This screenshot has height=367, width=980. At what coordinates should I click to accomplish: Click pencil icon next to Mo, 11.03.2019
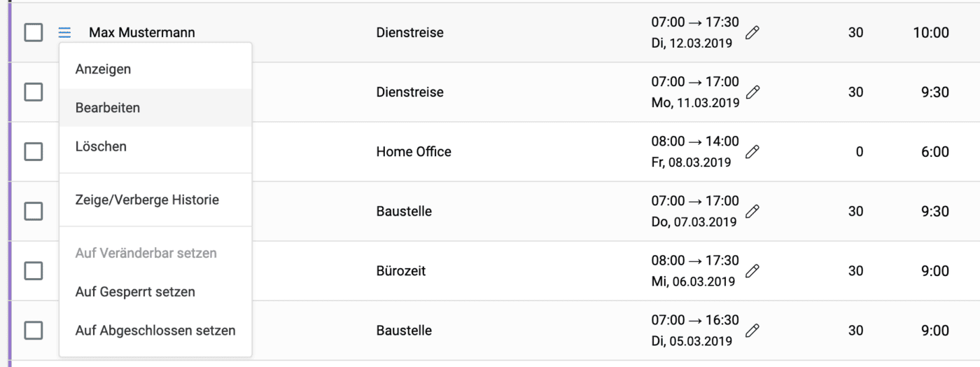[752, 92]
